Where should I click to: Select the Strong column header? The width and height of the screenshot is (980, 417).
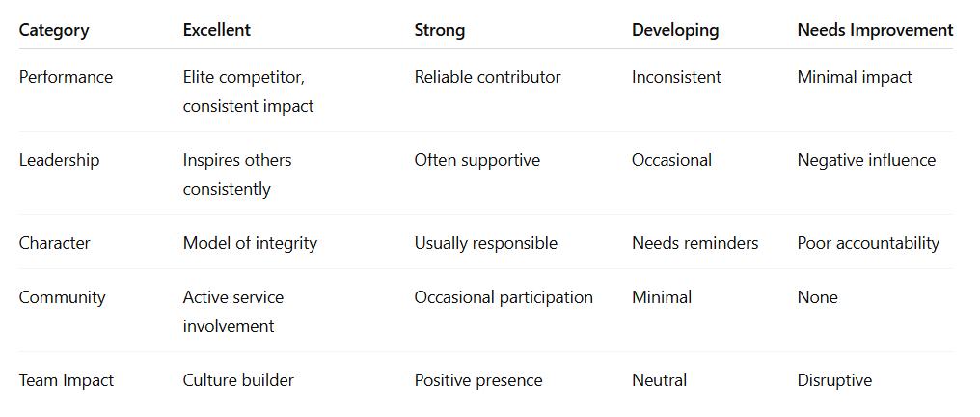439,30
